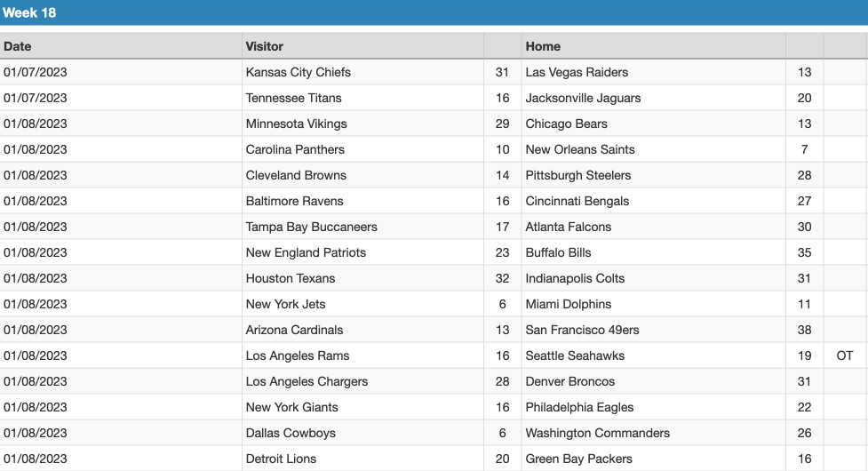Select the Green Bay Packers entry

tap(578, 459)
